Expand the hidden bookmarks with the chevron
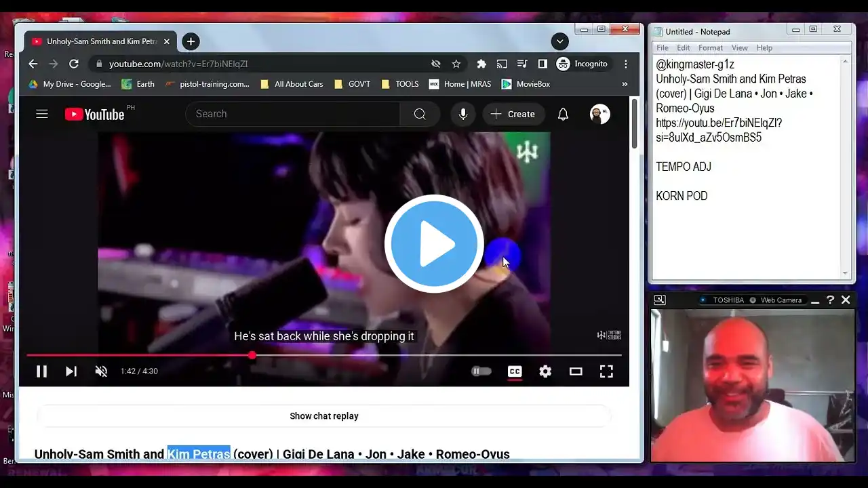Viewport: 868px width, 488px height. pos(625,84)
